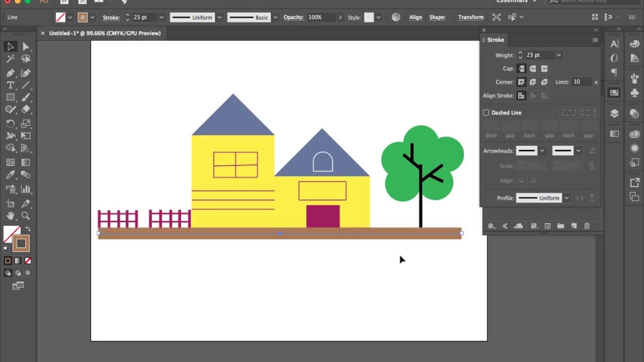
Task: Select the Selection tool (black arrow)
Action: point(11,47)
